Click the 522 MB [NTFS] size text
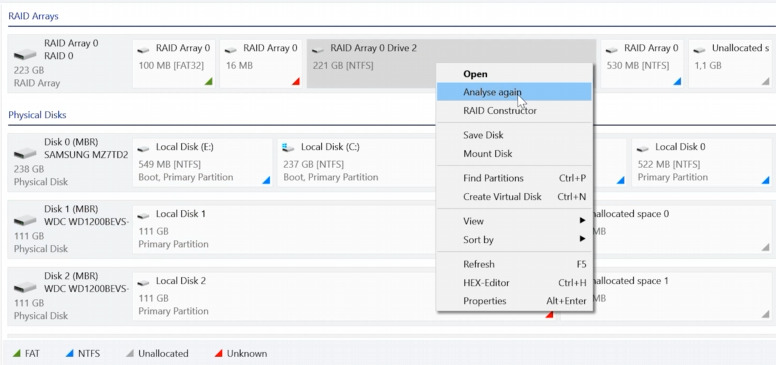The height and width of the screenshot is (365, 776). tap(669, 164)
